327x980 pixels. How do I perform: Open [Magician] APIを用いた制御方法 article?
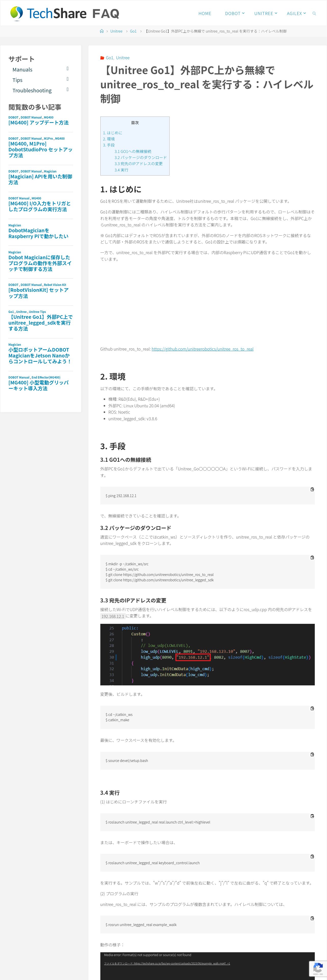coord(40,179)
